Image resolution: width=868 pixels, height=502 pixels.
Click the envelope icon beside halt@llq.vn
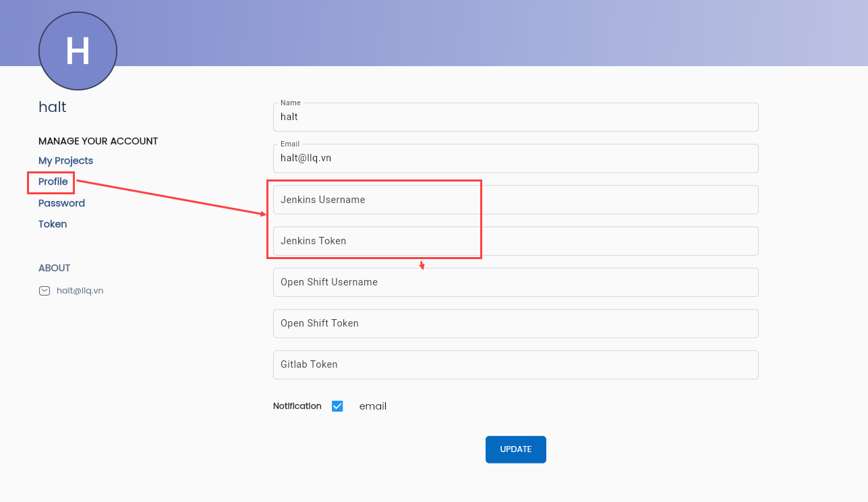45,291
